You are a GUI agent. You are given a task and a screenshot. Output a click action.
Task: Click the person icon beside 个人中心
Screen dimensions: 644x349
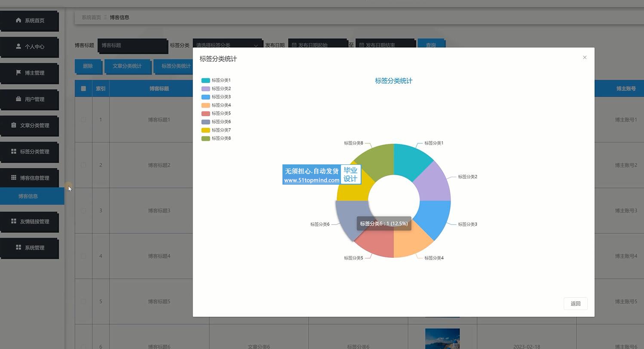coord(18,46)
